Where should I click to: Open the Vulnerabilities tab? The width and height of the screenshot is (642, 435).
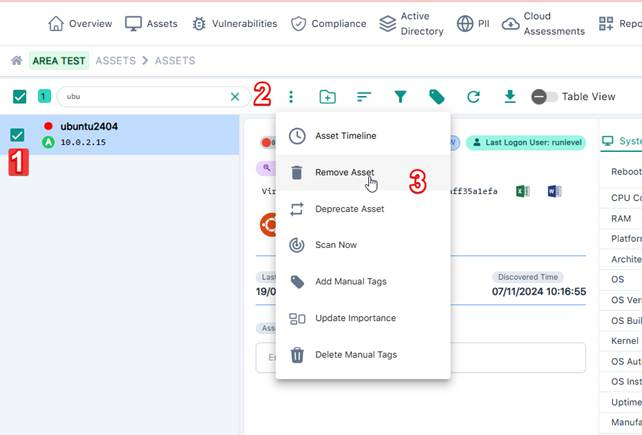click(x=234, y=23)
